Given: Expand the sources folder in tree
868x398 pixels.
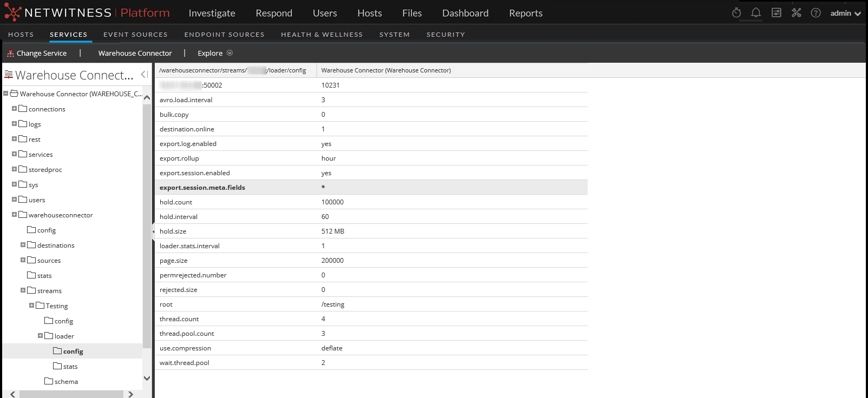Looking at the screenshot, I should (23, 260).
